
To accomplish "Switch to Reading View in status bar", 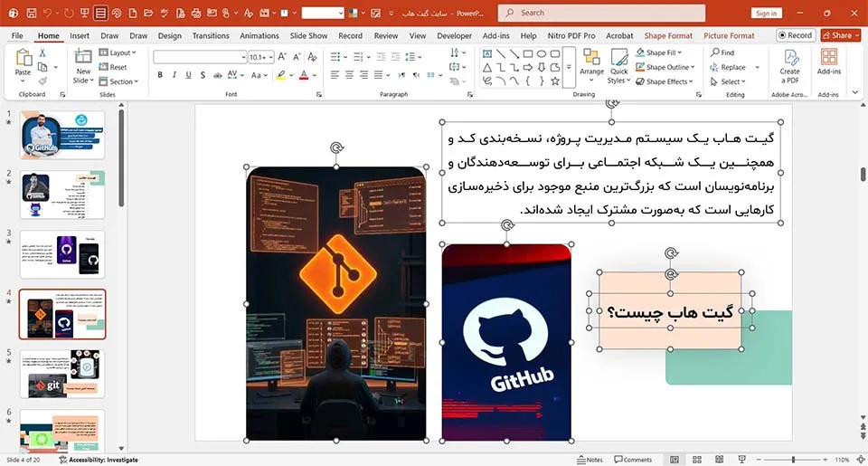I will pos(719,460).
